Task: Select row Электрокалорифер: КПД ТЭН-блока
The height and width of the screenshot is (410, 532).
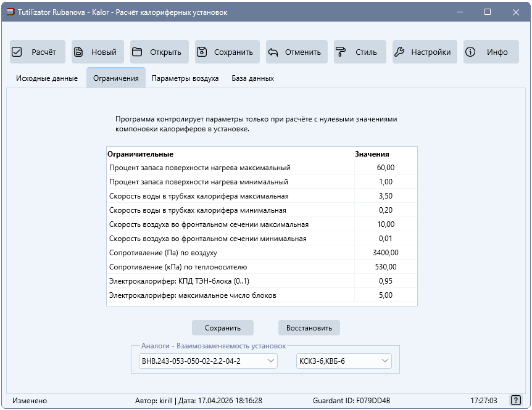Action: 262,281
